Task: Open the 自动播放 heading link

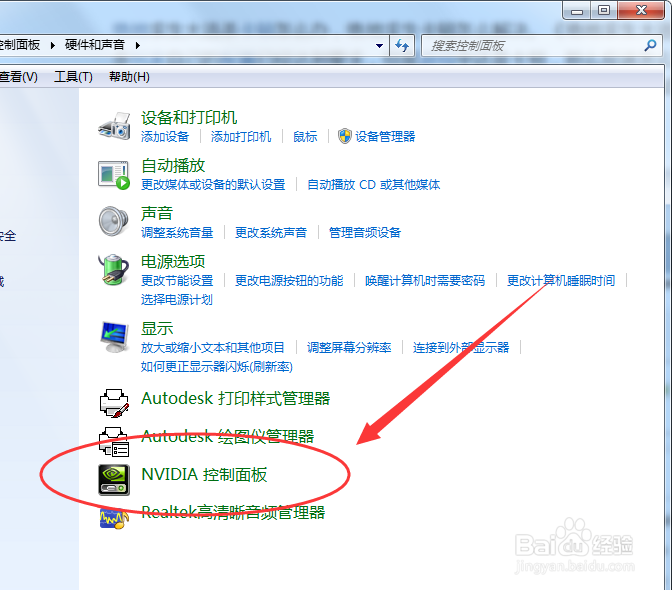Action: 173,165
